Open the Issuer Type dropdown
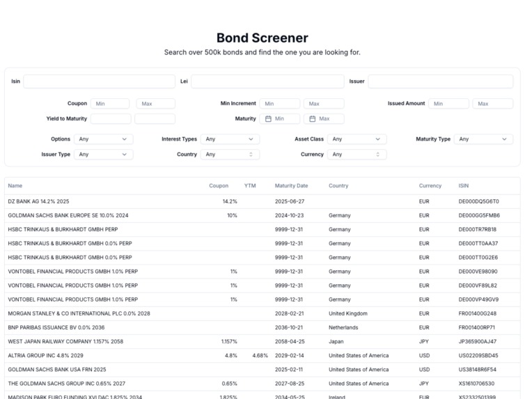This screenshot has height=399, width=532. tap(104, 155)
